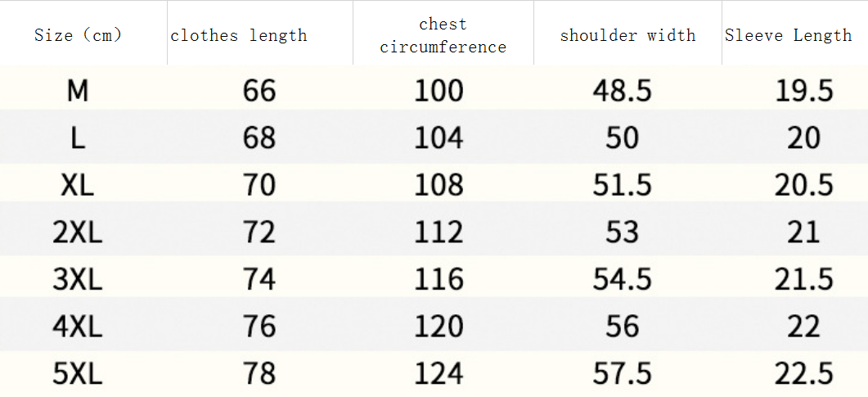Click the chest circumference column header
The height and width of the screenshot is (397, 868).
click(443, 36)
